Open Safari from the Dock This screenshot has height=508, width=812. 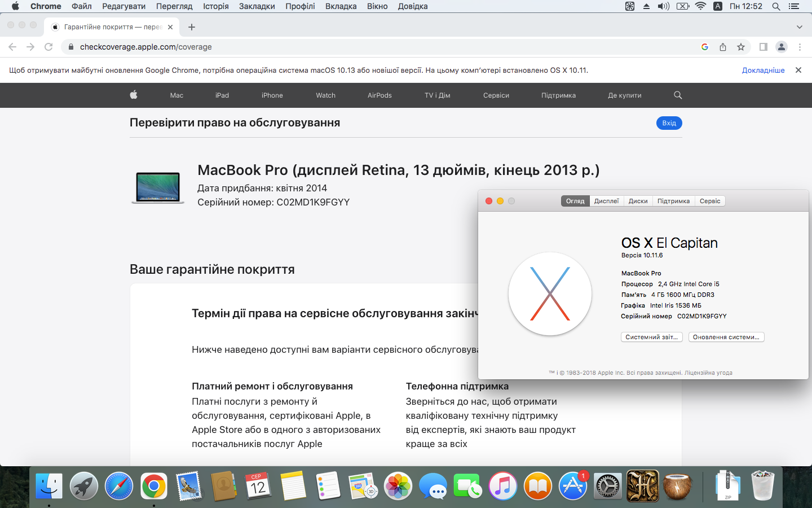pyautogui.click(x=119, y=486)
